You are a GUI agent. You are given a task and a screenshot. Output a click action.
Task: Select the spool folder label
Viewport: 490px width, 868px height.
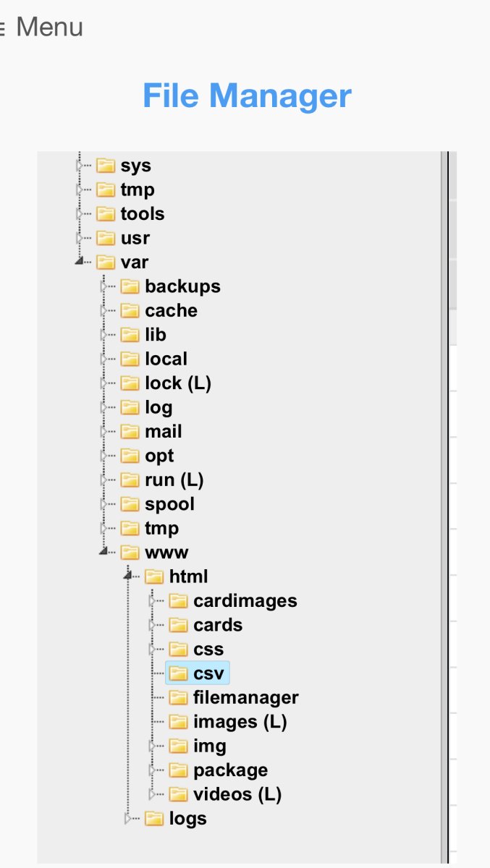(x=169, y=504)
